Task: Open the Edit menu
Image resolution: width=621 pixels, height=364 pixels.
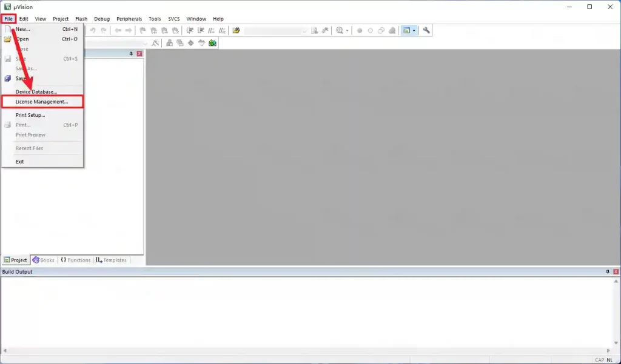Action: (24, 19)
